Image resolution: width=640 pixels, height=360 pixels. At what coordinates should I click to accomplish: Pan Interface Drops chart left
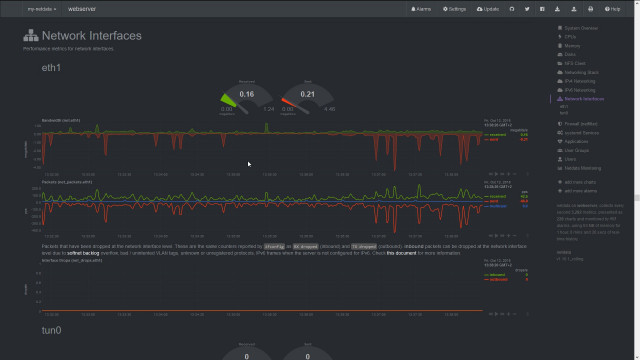(x=491, y=314)
